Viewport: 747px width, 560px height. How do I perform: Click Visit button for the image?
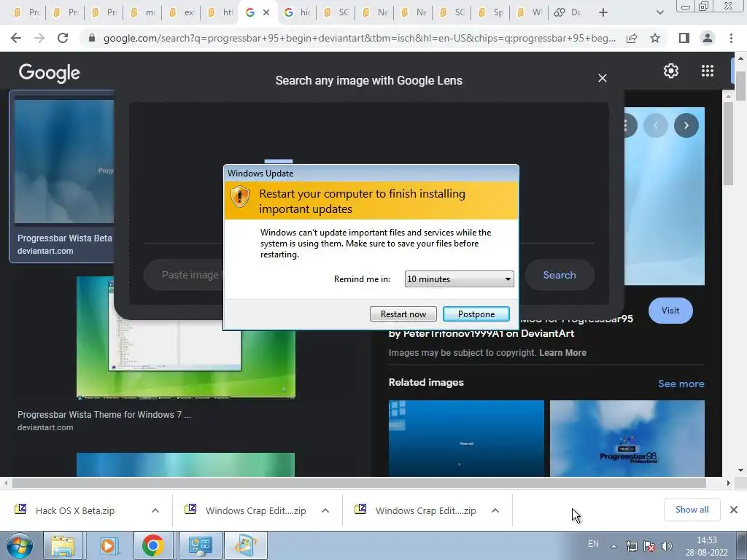(670, 311)
